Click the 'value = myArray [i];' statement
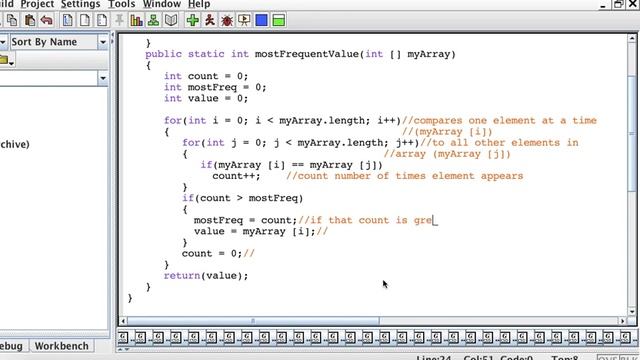Screen dimensions: 640x360 click(x=255, y=231)
